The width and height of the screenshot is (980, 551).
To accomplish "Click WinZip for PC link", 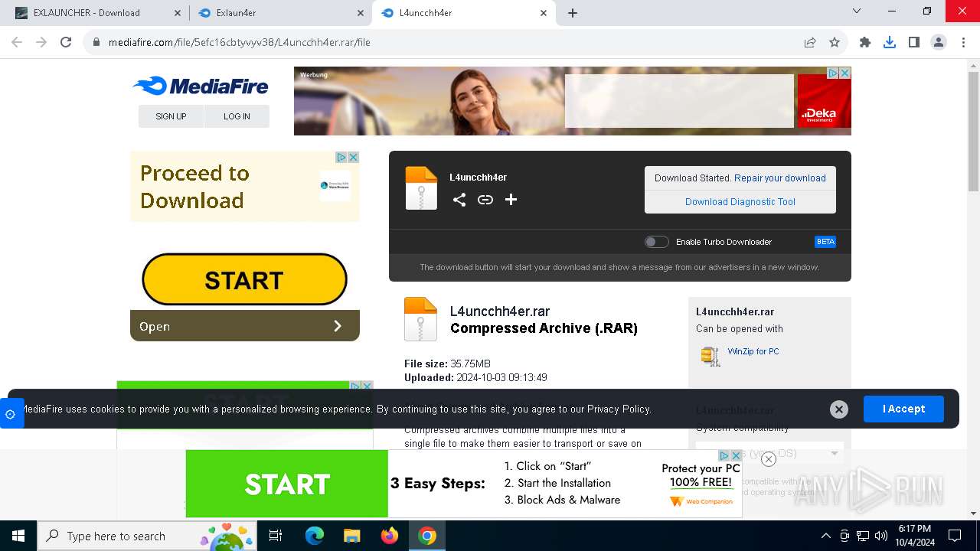I will pyautogui.click(x=753, y=351).
